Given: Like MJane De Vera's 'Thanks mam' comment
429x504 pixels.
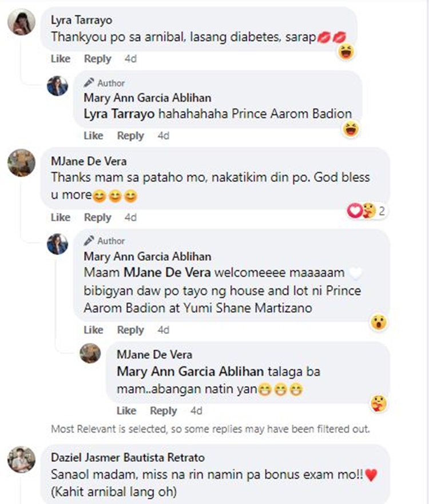Looking at the screenshot, I should click(x=60, y=217).
